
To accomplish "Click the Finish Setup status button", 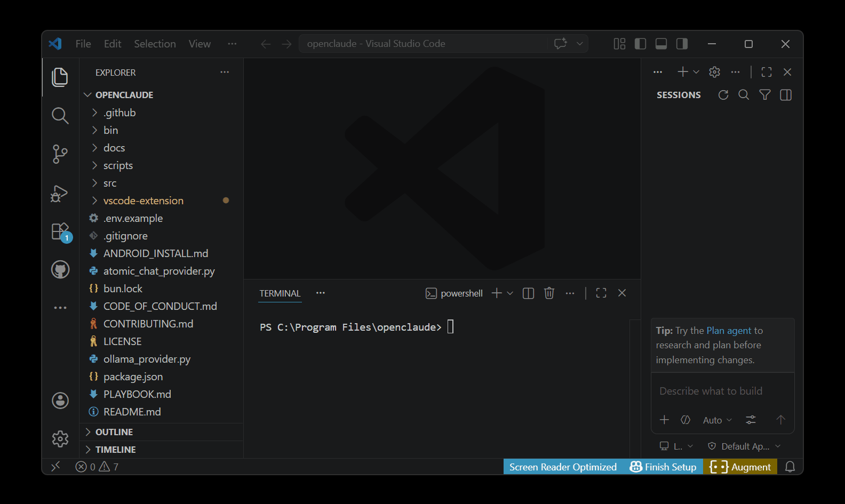I will pos(663,467).
